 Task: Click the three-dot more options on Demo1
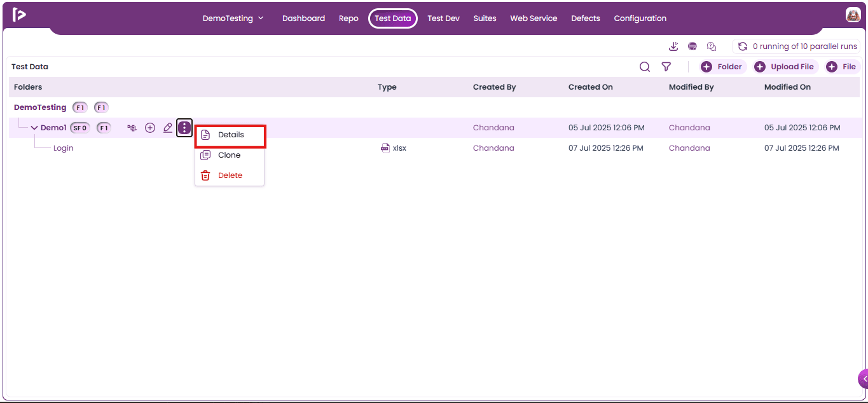[x=184, y=128]
